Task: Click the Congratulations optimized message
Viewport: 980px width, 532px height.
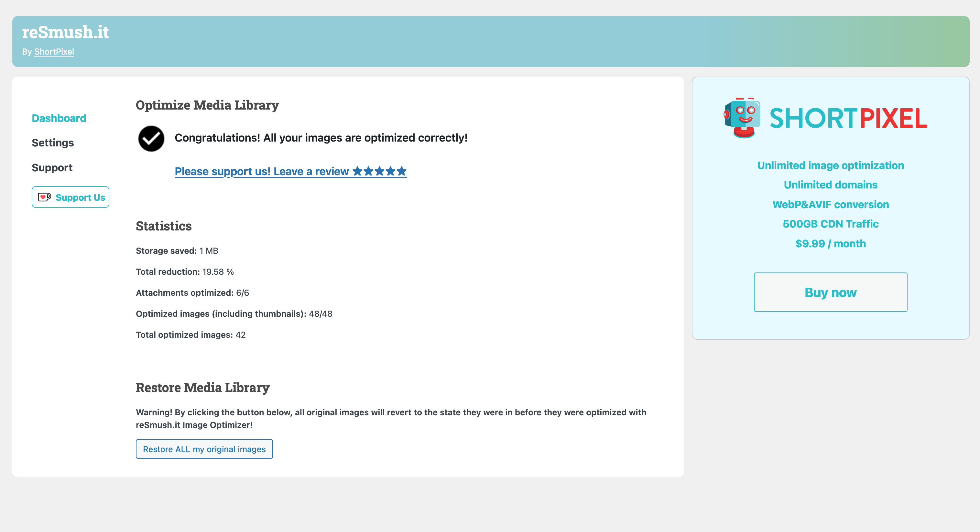Action: (321, 138)
